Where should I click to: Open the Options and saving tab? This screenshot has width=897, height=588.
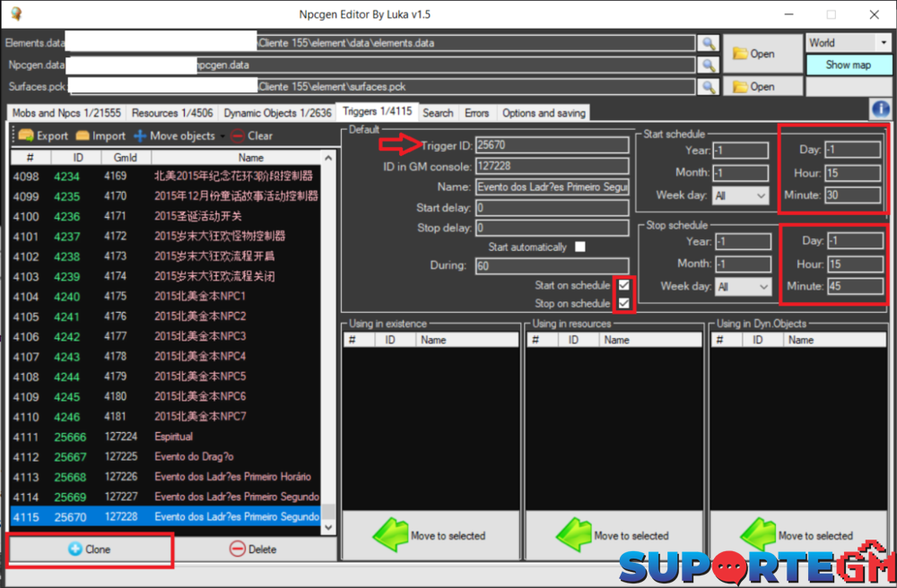[544, 113]
